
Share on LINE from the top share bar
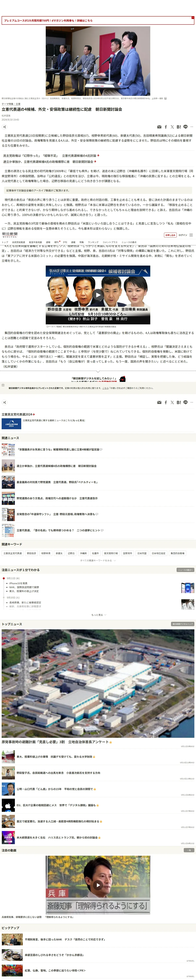pos(185,127)
